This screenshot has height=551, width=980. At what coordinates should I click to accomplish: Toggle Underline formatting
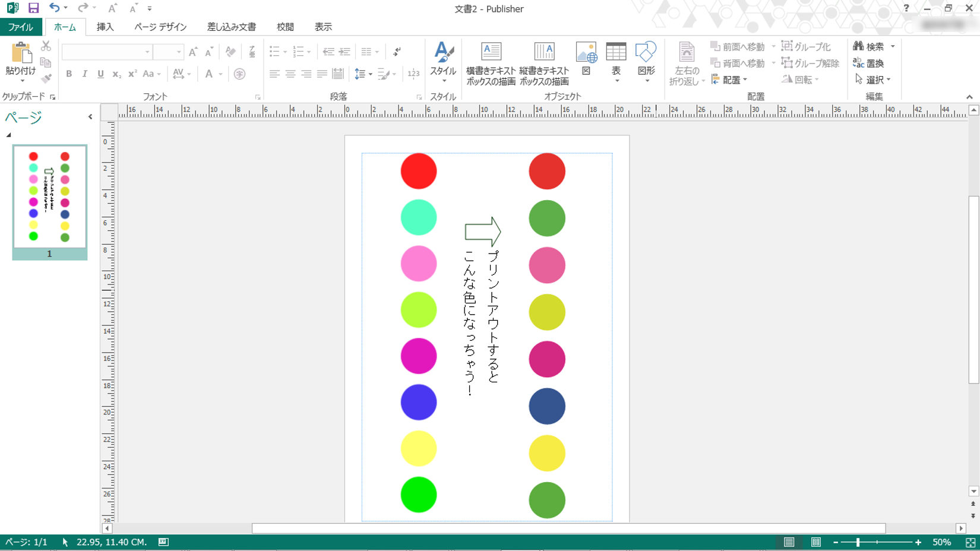[100, 74]
